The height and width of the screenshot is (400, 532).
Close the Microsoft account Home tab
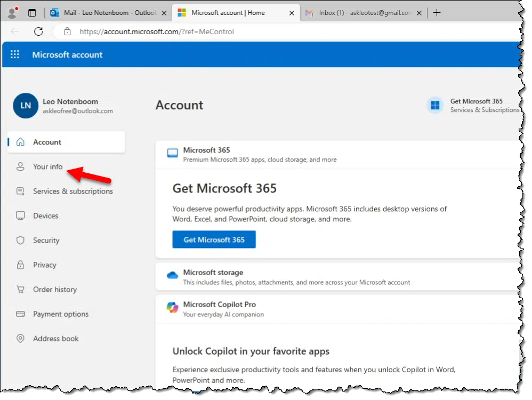(292, 13)
